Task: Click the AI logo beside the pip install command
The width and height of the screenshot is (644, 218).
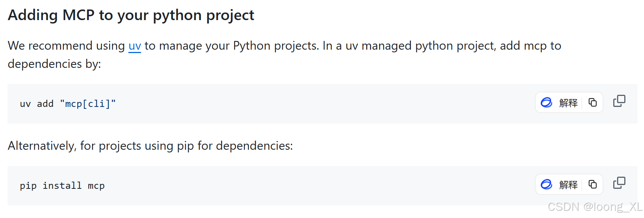Action: pos(546,184)
